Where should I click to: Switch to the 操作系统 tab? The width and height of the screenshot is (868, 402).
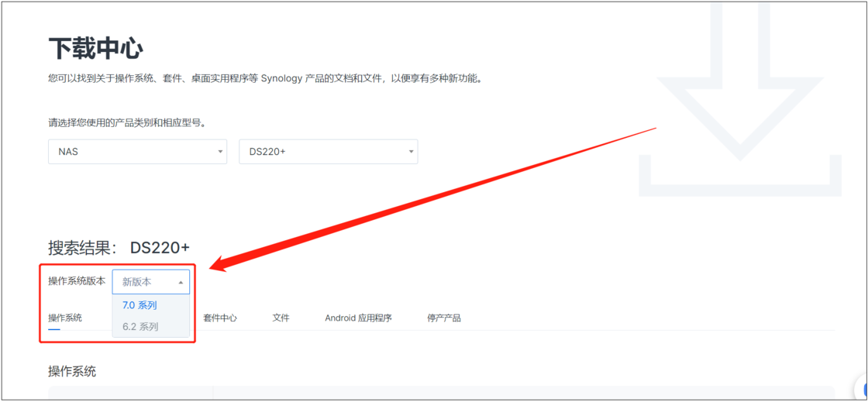[65, 318]
